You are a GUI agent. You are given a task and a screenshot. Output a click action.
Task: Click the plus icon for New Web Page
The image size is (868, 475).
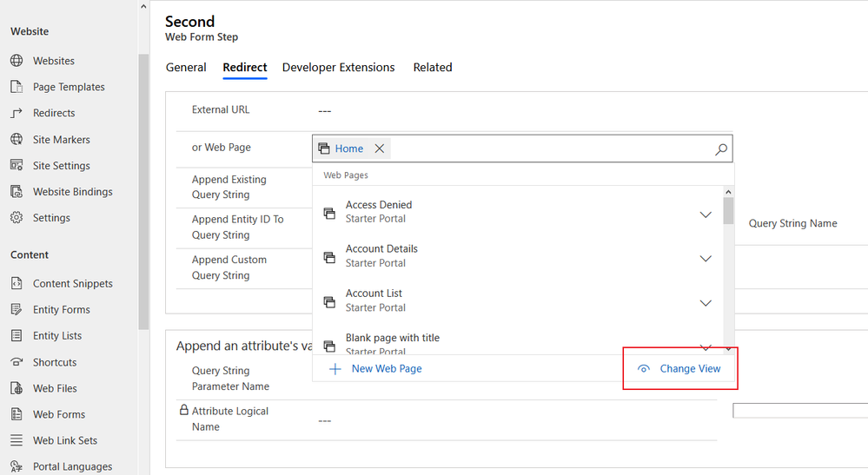pyautogui.click(x=335, y=369)
